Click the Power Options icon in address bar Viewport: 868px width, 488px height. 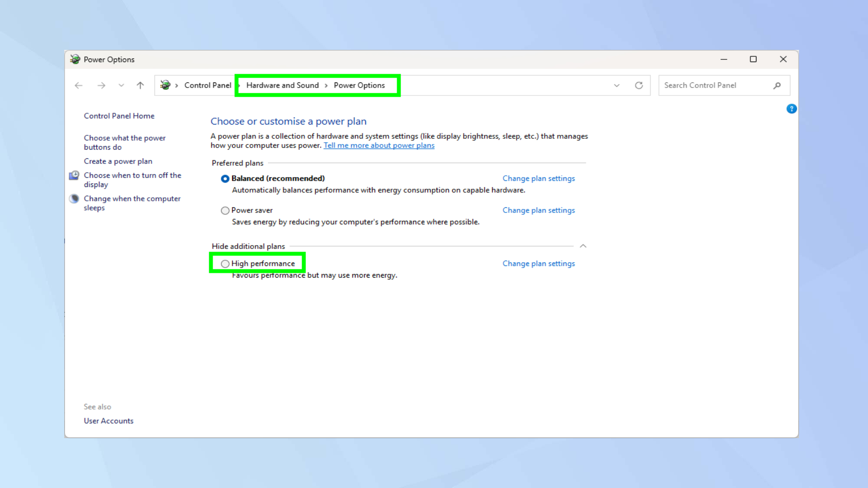click(165, 85)
